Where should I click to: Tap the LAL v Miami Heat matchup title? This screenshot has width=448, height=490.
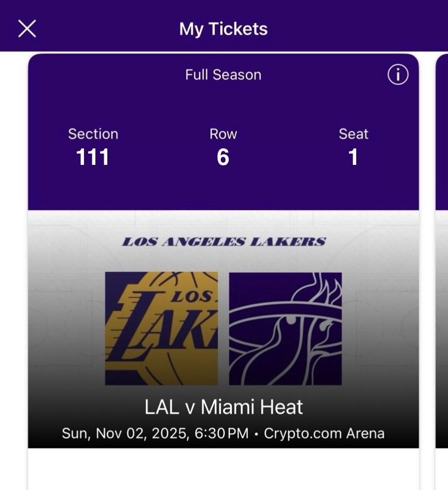pyautogui.click(x=222, y=409)
